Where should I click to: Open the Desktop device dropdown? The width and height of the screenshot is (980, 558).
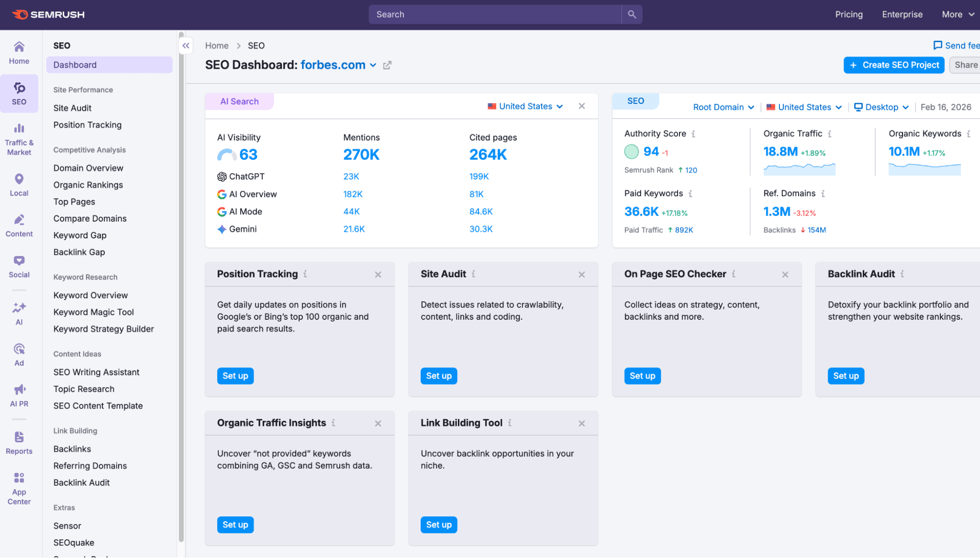(x=881, y=107)
